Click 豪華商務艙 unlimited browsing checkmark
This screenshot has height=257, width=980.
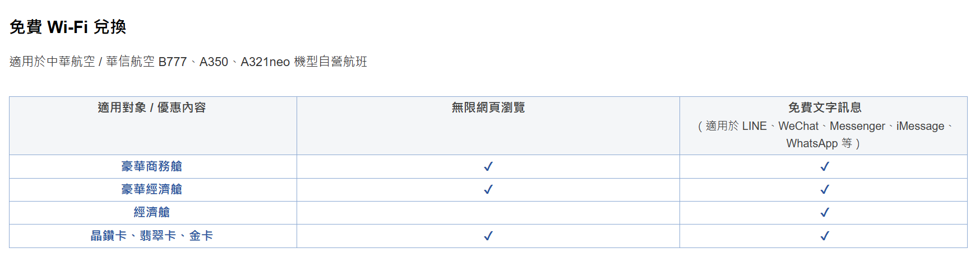coord(488,166)
